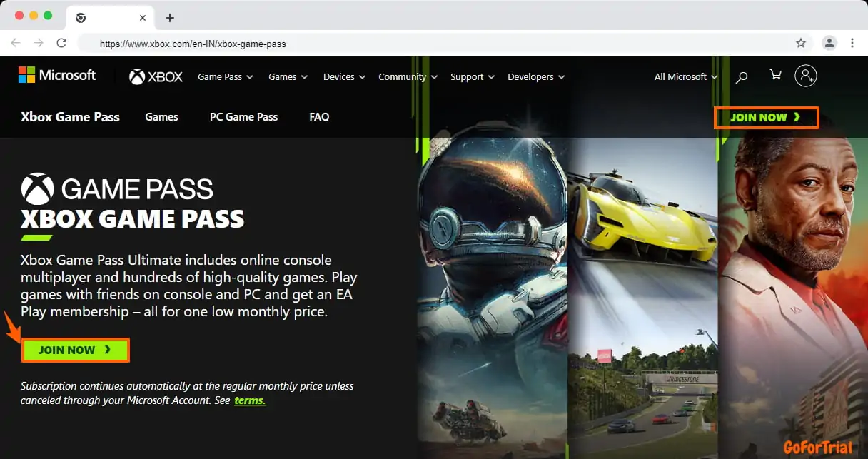Open Chrome profile avatar icon
The height and width of the screenshot is (459, 868).
pos(829,43)
